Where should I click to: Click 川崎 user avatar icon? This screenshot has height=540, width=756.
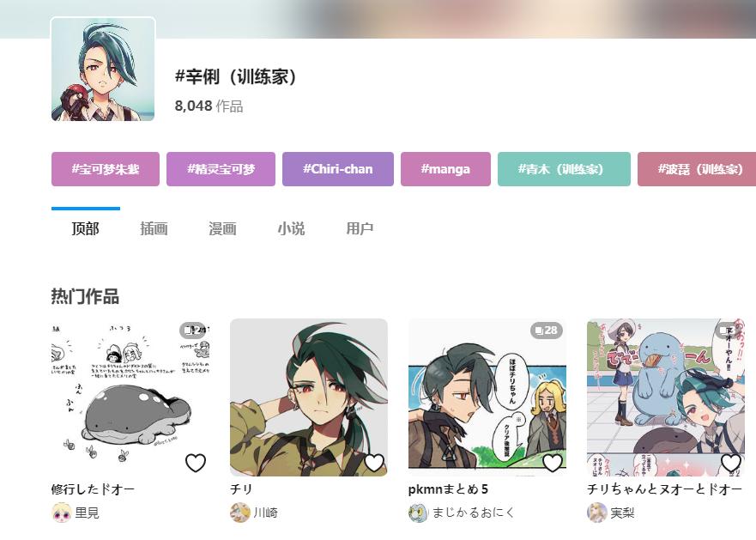pos(239,512)
